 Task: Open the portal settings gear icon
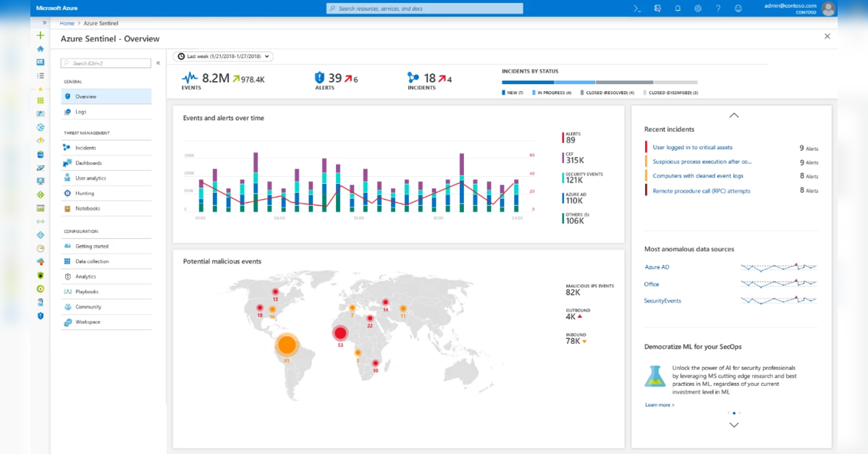[x=698, y=9]
